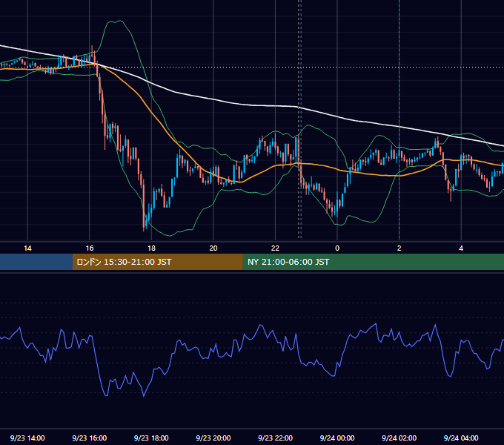Screen dimensions: 504x445
Task: Click the '16' hour label on the price chart axis
Action: point(90,248)
